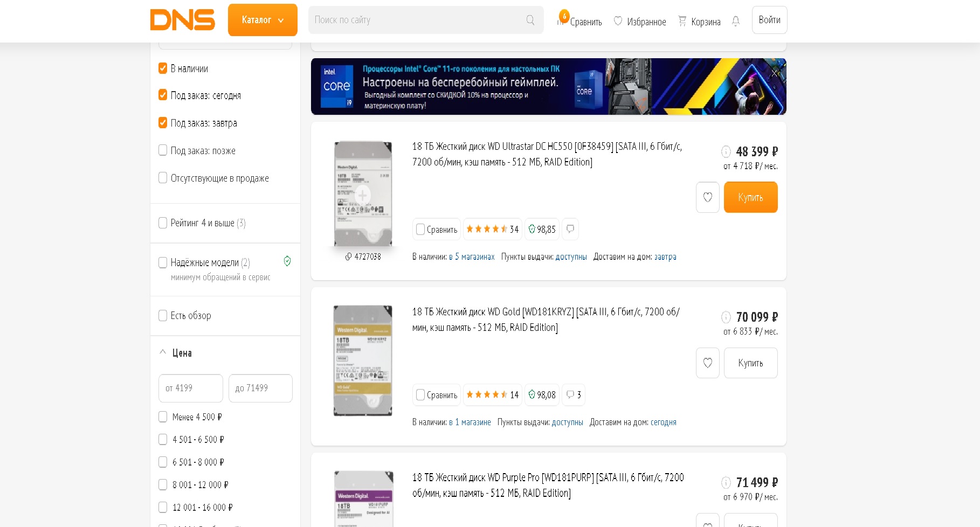Click the 'до 71499' price field
980x527 pixels.
tap(260, 388)
